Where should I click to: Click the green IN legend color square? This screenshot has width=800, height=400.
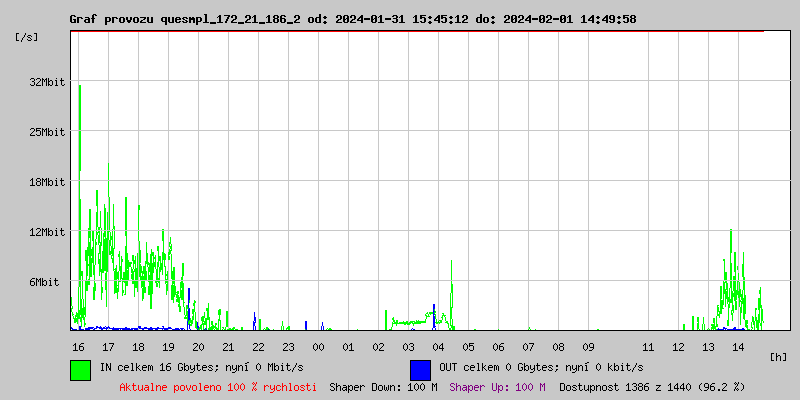80,369
